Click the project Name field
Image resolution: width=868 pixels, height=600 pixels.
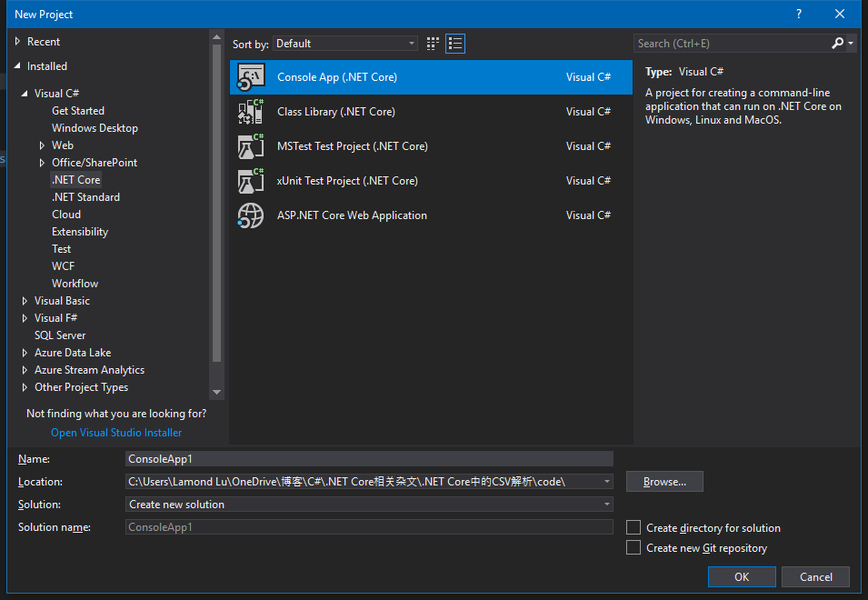coord(370,459)
